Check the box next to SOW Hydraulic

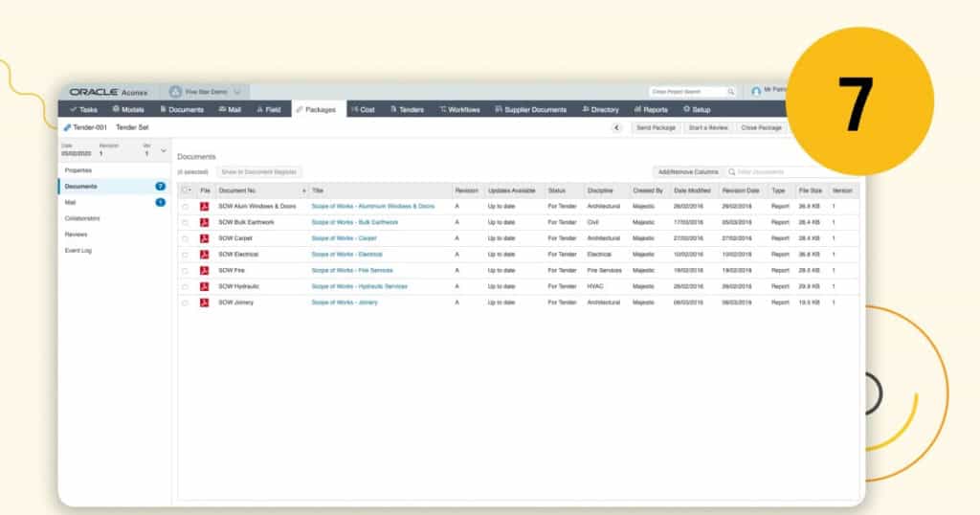(185, 286)
